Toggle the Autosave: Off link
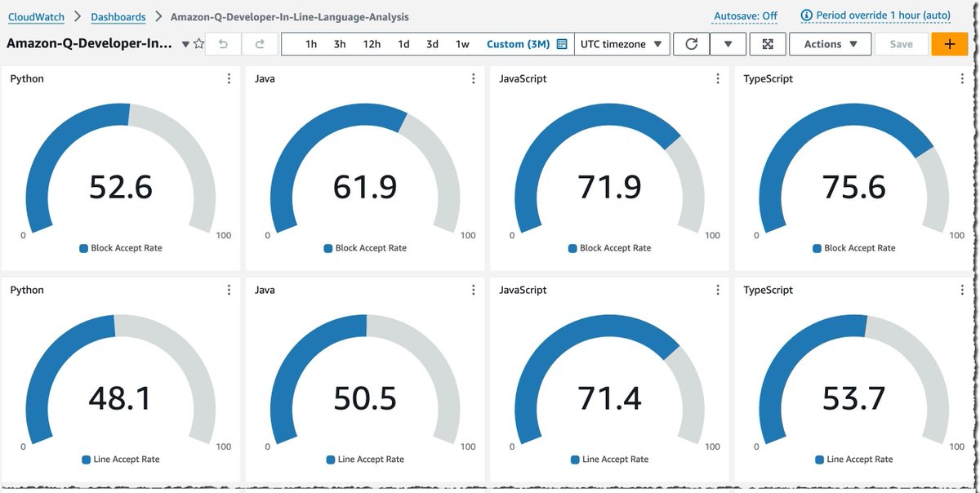 click(x=746, y=16)
